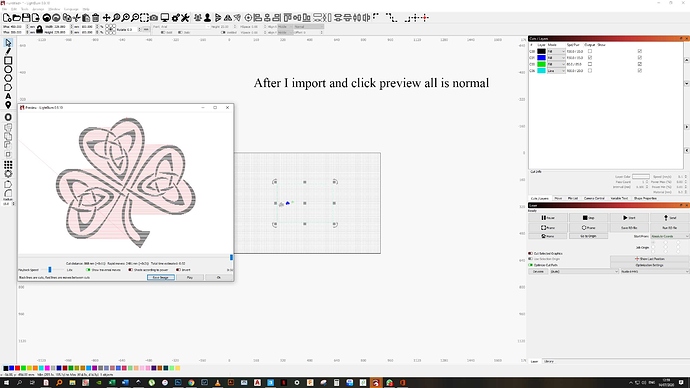Click Show Last Position button
This screenshot has height=388, width=690.
[650, 259]
